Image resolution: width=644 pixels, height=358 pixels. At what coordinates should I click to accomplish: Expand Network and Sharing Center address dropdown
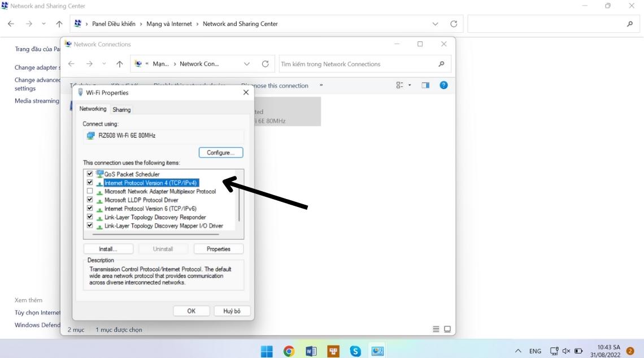click(436, 24)
